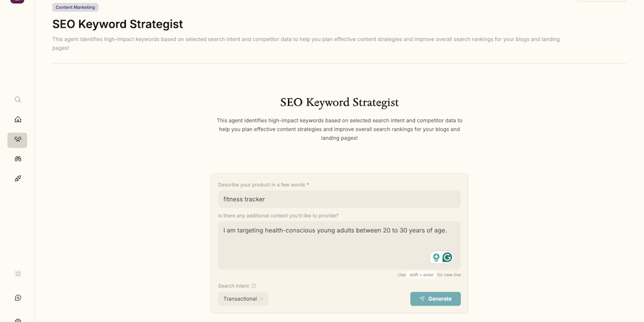644x322 pixels.
Task: Open the chat bubble icon in sidebar
Action: click(x=18, y=297)
